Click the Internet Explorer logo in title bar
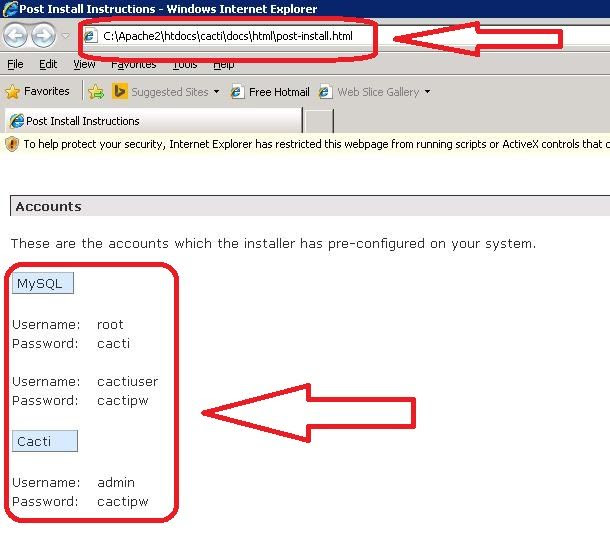Viewport: 610px width, 556px height. [x=10, y=9]
